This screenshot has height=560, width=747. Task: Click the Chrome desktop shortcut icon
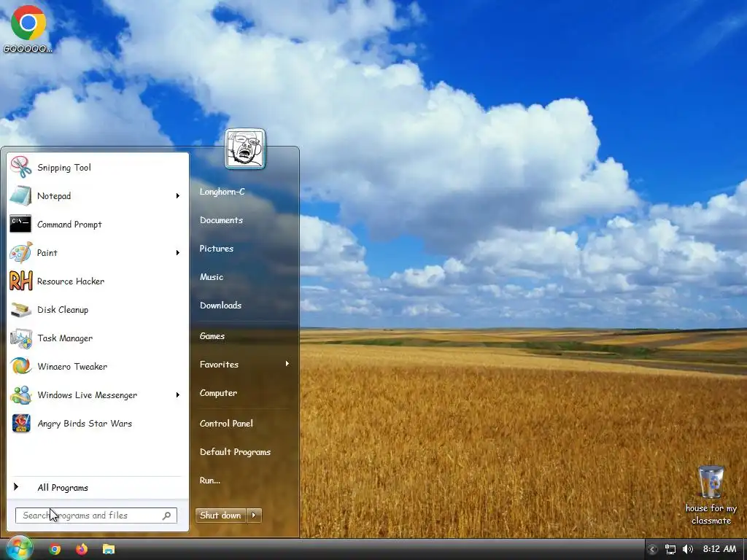coord(28,23)
